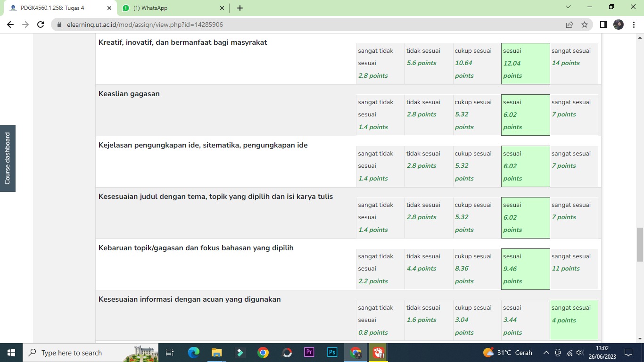This screenshot has height=362, width=644.
Task: Bookmark this page with the star icon
Action: pyautogui.click(x=585, y=25)
